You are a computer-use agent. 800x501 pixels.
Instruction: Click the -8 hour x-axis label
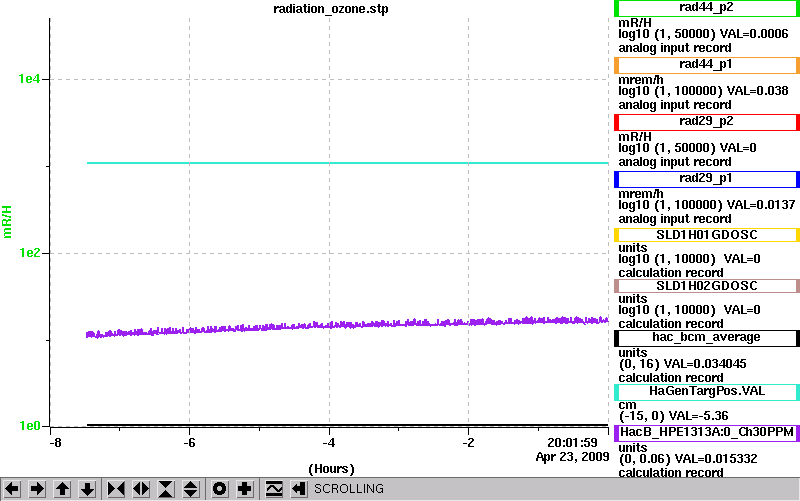tap(55, 443)
